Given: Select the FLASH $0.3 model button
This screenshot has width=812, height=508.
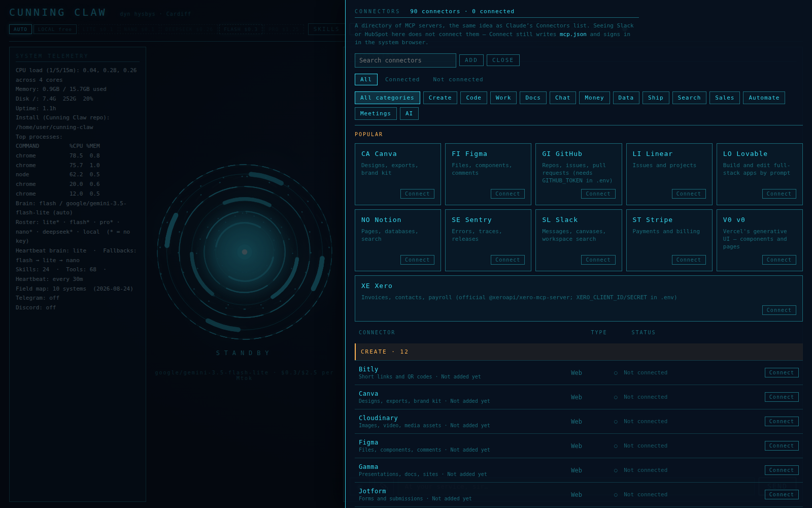Looking at the screenshot, I should (x=241, y=29).
